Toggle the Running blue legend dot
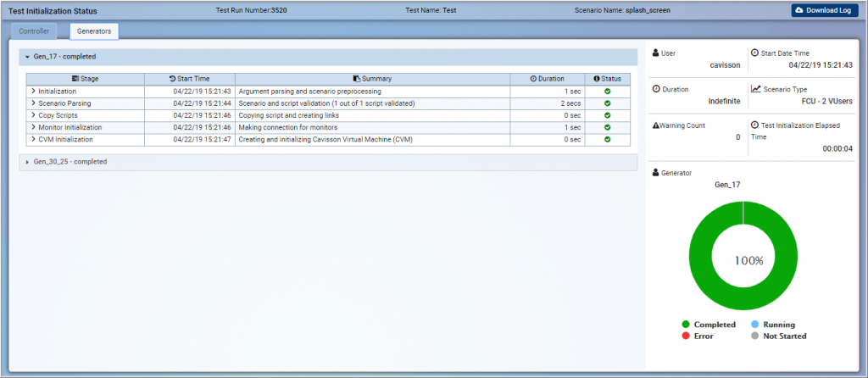The image size is (868, 378). 755,325
